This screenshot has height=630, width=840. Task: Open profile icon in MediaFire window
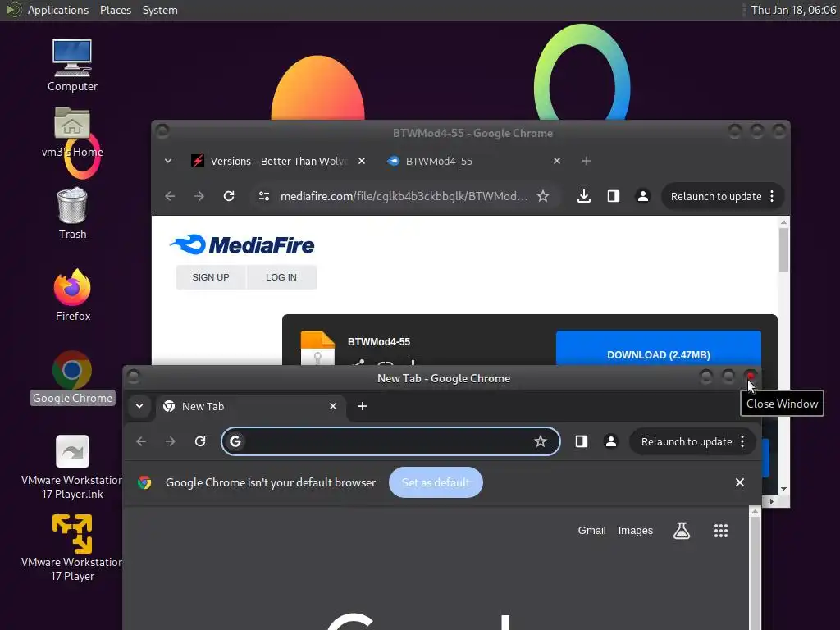pyautogui.click(x=643, y=196)
